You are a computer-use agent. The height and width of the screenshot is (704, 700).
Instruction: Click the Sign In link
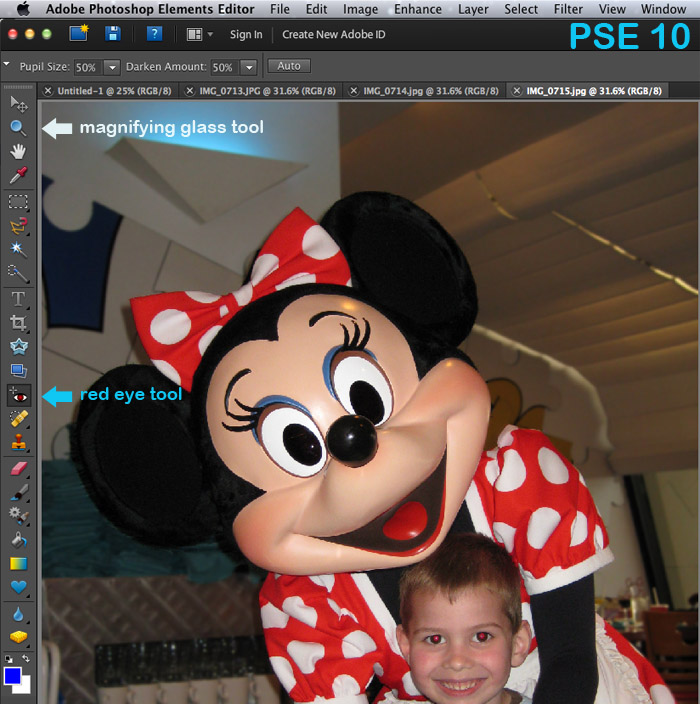[246, 35]
